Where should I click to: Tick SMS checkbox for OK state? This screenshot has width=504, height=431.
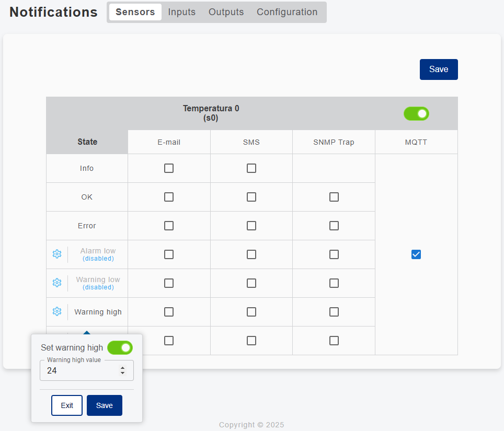[x=251, y=197]
